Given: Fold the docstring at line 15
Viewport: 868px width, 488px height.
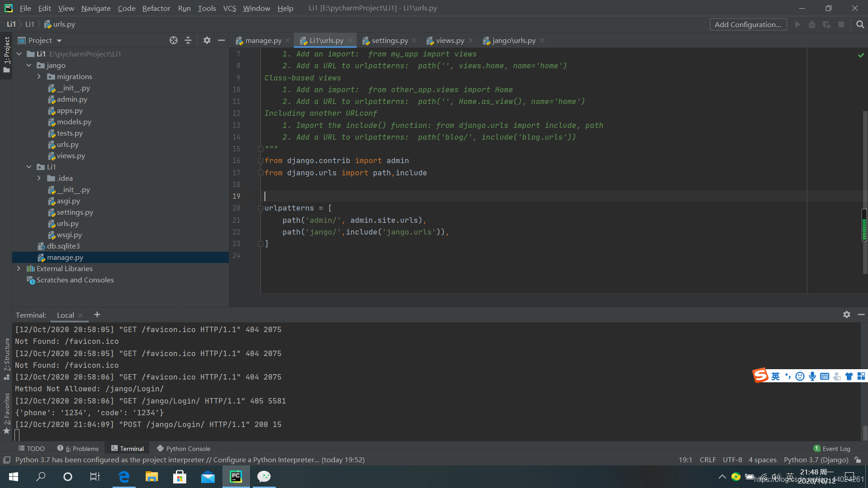Looking at the screenshot, I should pos(260,149).
